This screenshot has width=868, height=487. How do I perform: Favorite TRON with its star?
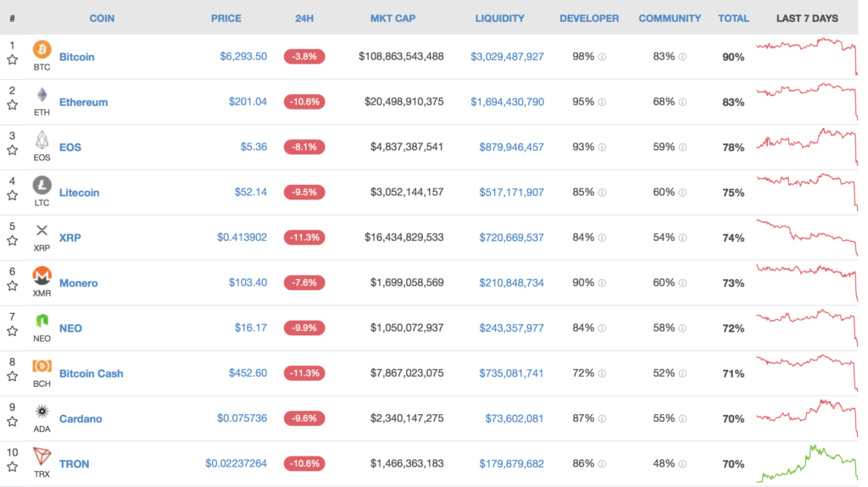pyautogui.click(x=12, y=467)
